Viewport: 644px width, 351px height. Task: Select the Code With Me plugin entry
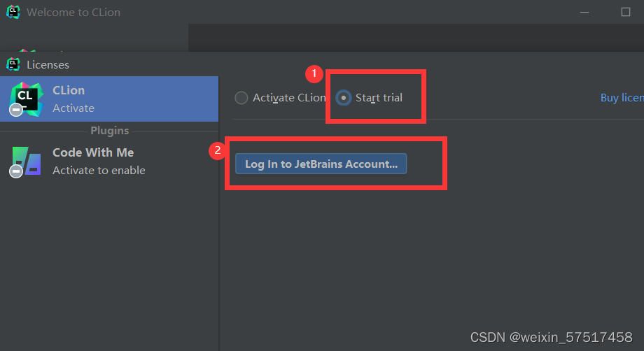pyautogui.click(x=109, y=161)
